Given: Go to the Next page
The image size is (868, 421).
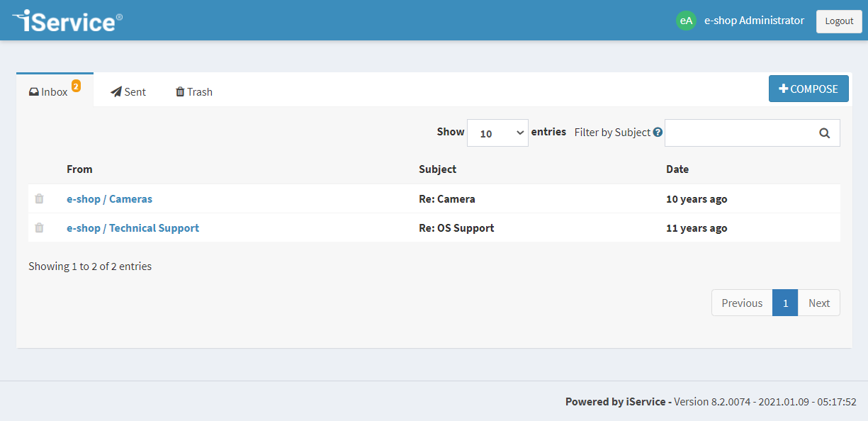Looking at the screenshot, I should (x=818, y=303).
